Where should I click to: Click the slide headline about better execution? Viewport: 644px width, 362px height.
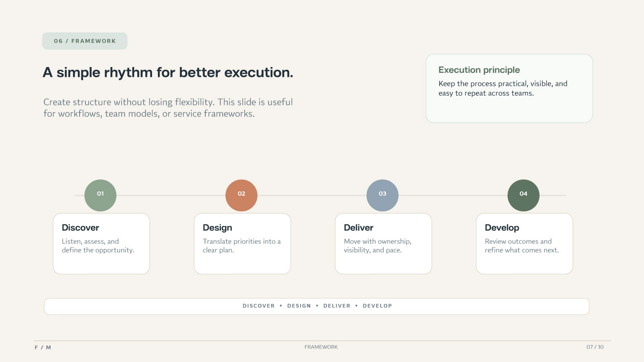[x=168, y=72]
